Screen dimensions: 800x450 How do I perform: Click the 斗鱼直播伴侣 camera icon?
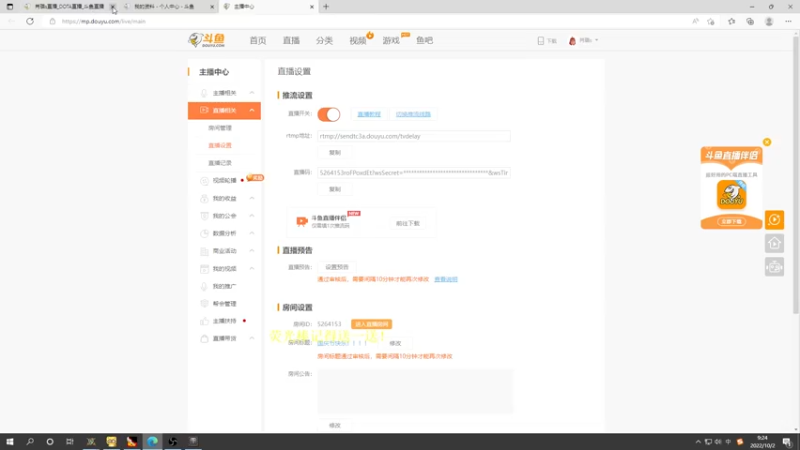pyautogui.click(x=302, y=221)
